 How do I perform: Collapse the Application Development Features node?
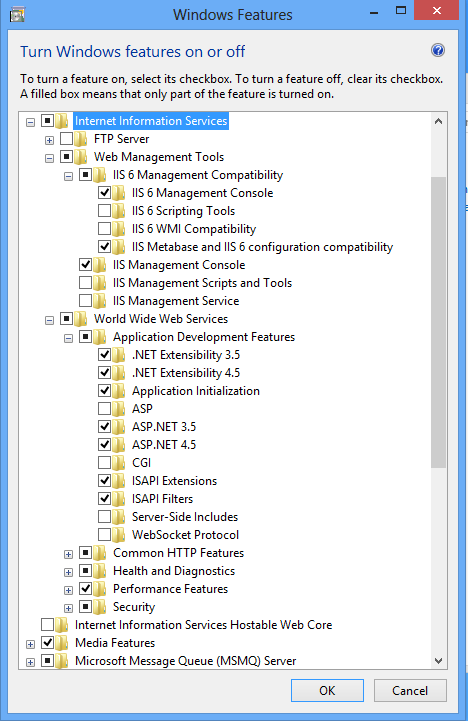[68, 338]
